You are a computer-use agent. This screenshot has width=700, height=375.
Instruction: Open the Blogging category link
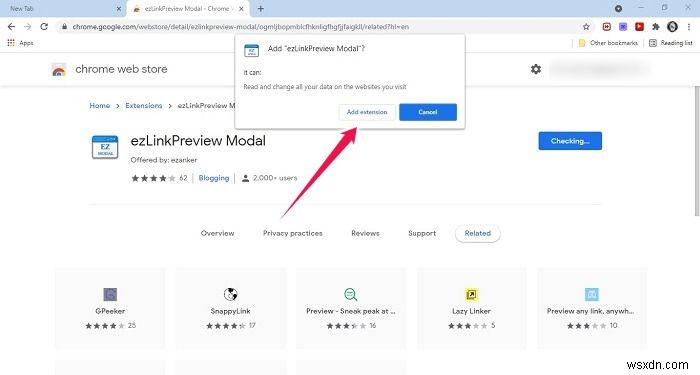pos(214,178)
